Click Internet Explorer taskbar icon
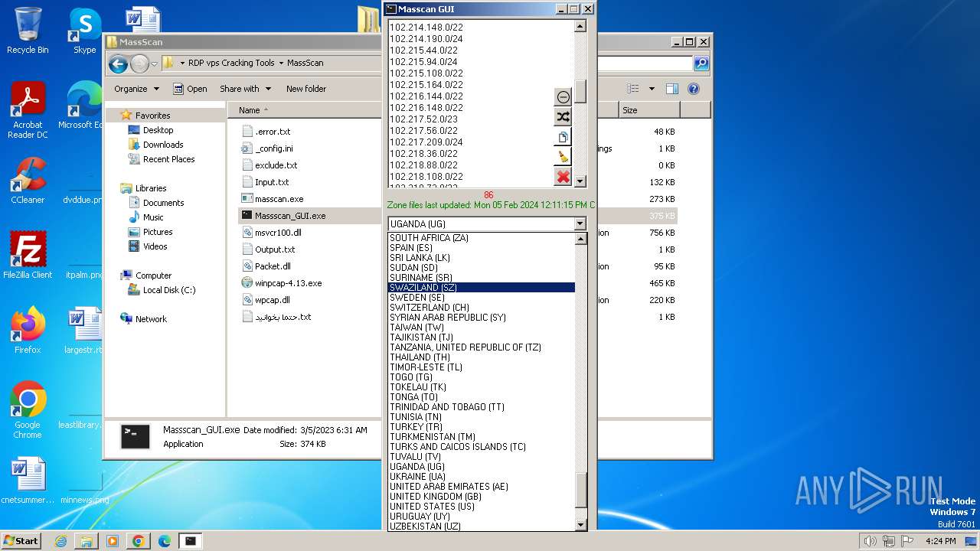This screenshot has height=551, width=980. click(60, 541)
